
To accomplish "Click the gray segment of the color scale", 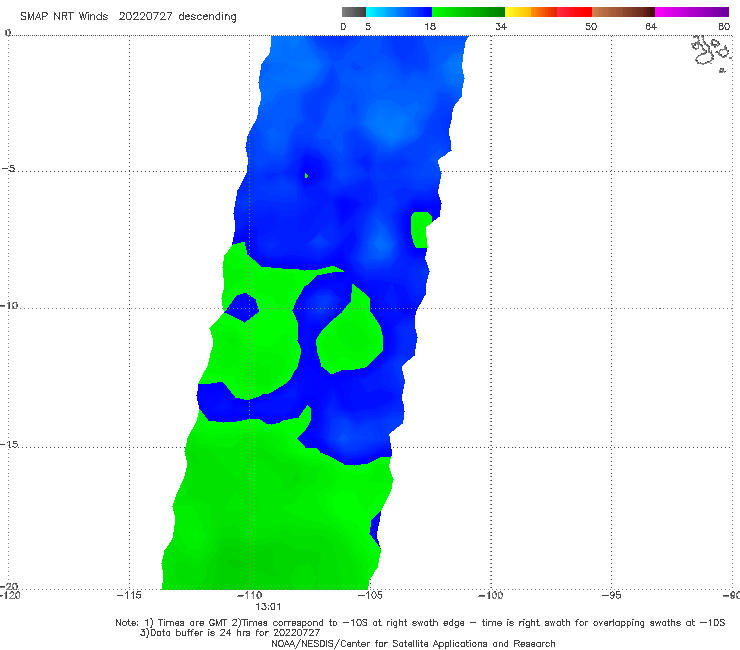I will coord(354,12).
